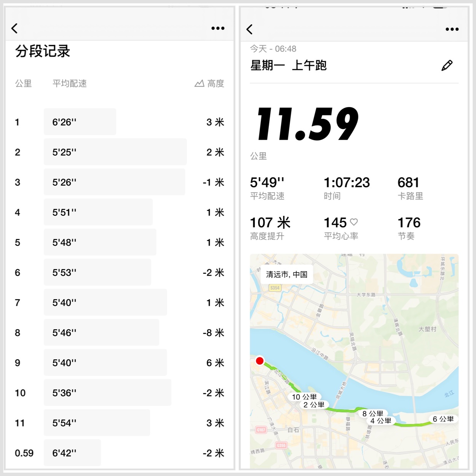Tap the 平均配速 column header
The height and width of the screenshot is (476, 476).
tap(69, 83)
